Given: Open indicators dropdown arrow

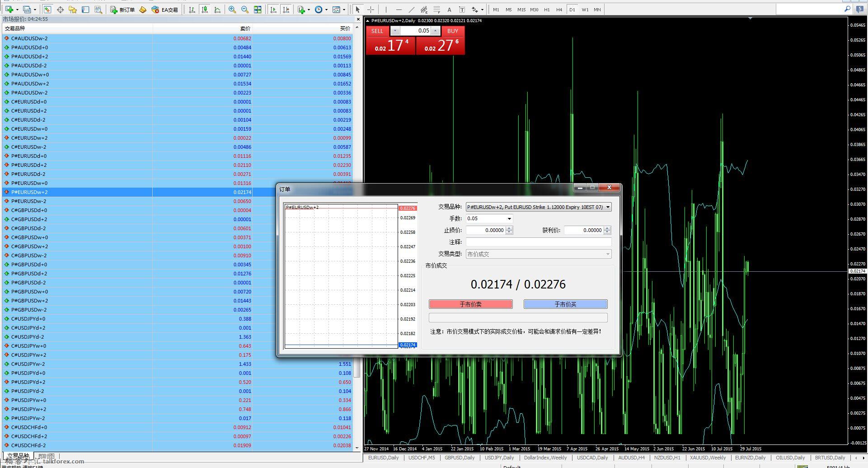Looking at the screenshot, I should tap(309, 9).
